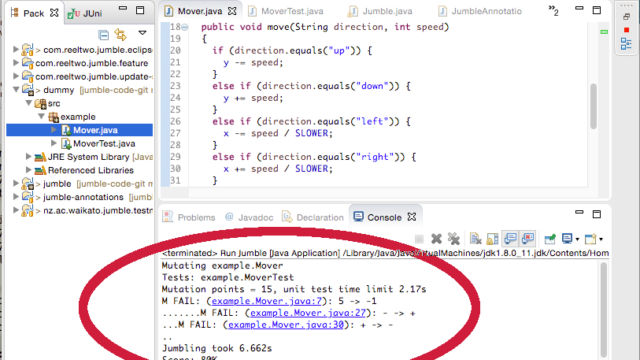
Task: Click the Collapse All icon in Package Explorer
Action: pyautogui.click(x=104, y=35)
